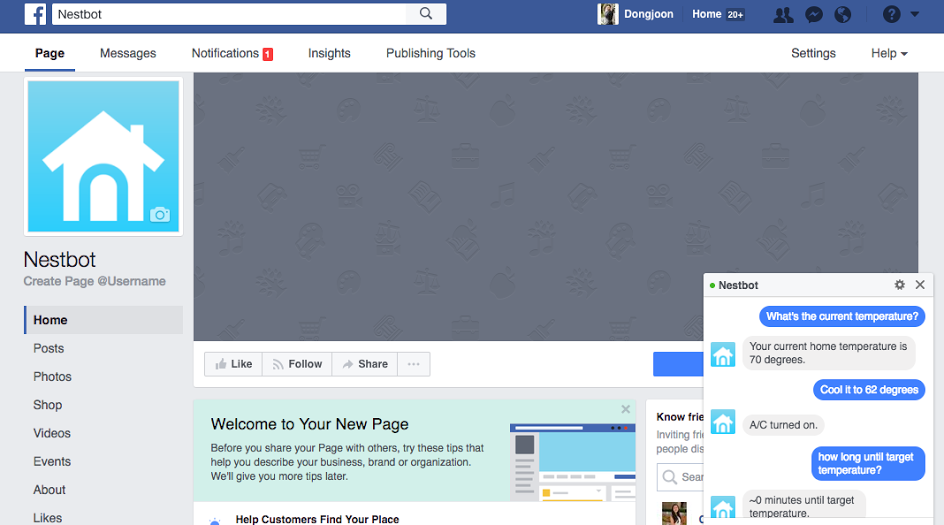Open the more options ellipsis button

[x=414, y=364]
